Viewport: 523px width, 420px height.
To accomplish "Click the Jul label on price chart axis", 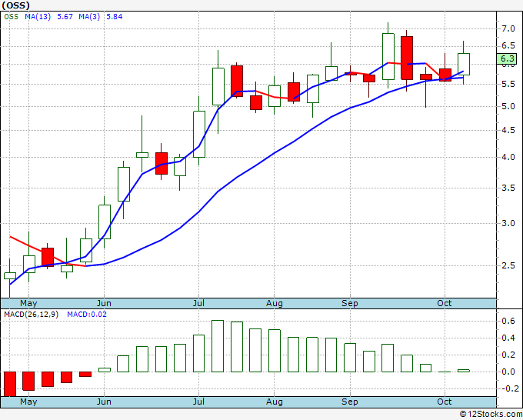I will pos(198,303).
